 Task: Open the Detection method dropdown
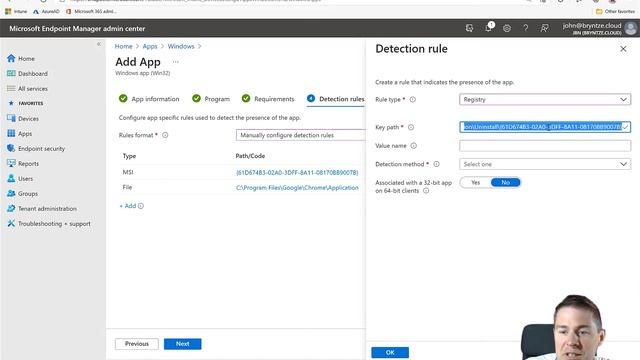tap(545, 164)
